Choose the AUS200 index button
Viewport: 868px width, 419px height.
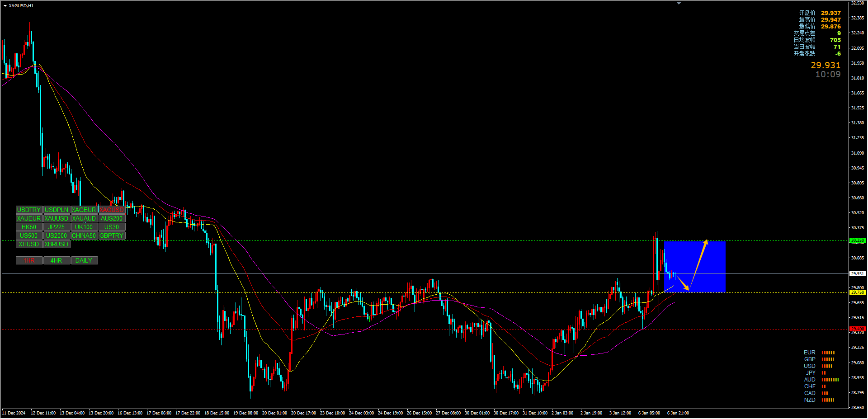click(112, 219)
